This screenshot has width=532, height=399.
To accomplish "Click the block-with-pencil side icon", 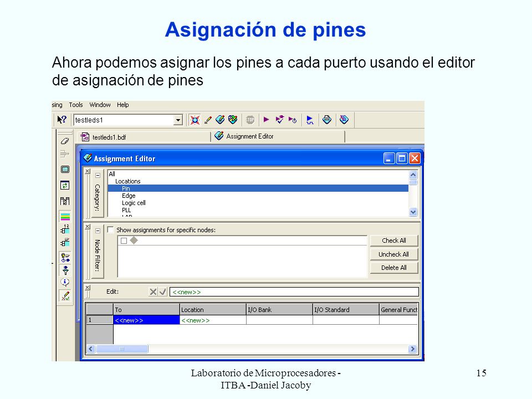I will (65, 242).
